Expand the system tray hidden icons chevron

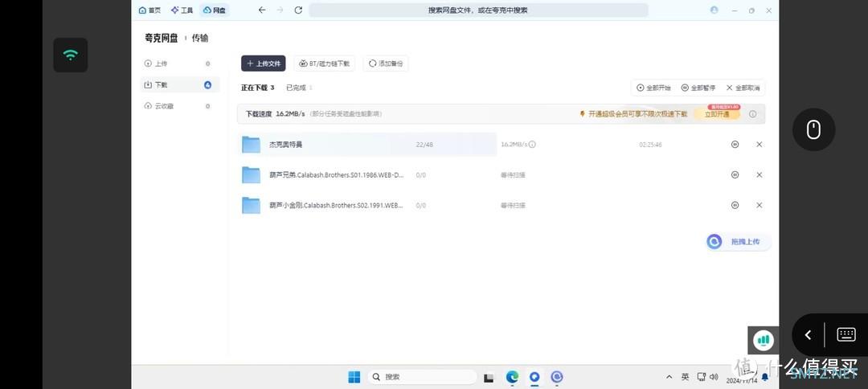tap(669, 377)
